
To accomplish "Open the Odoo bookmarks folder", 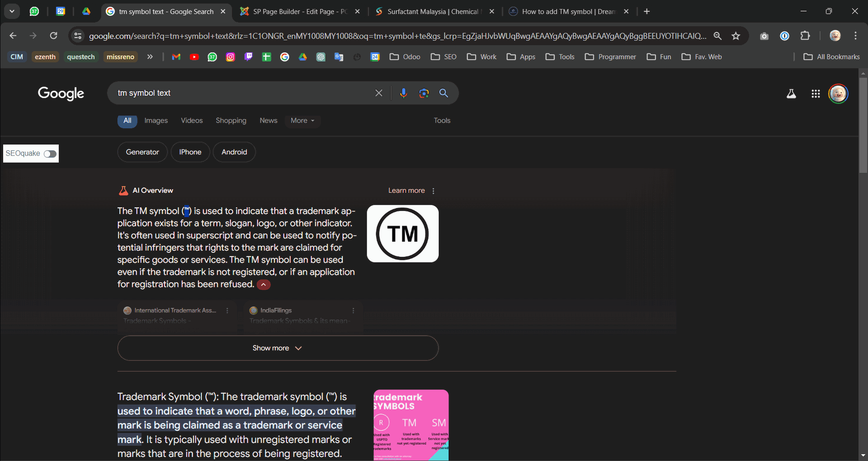I will 405,56.
